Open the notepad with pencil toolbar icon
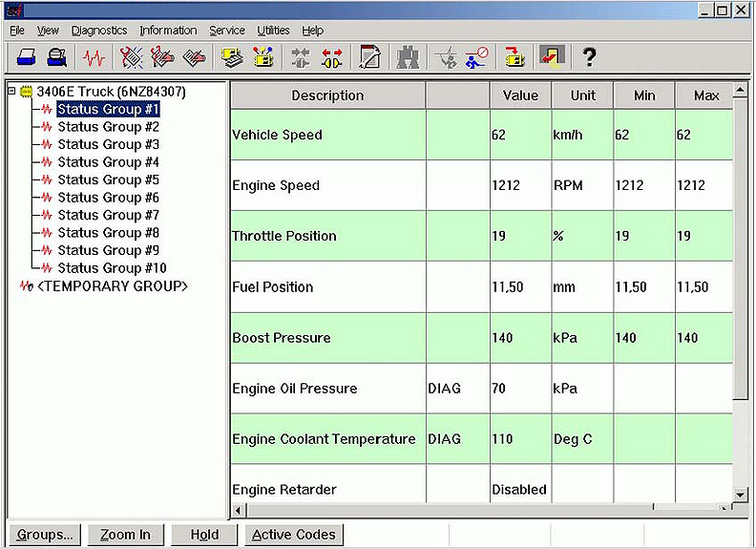The width and height of the screenshot is (756, 549). 369,57
